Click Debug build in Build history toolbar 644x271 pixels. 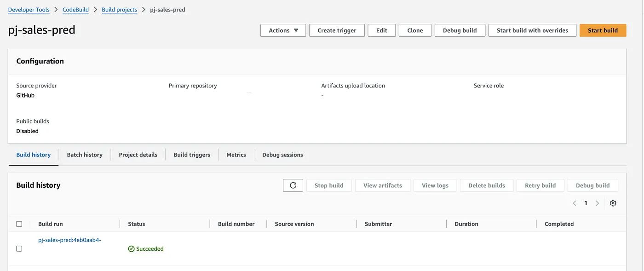coord(593,185)
